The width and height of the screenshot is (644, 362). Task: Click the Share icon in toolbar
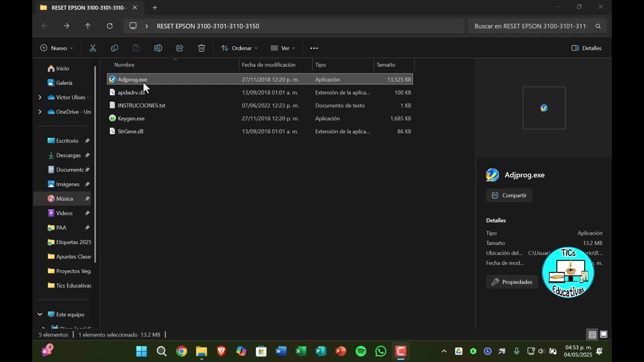click(x=180, y=48)
